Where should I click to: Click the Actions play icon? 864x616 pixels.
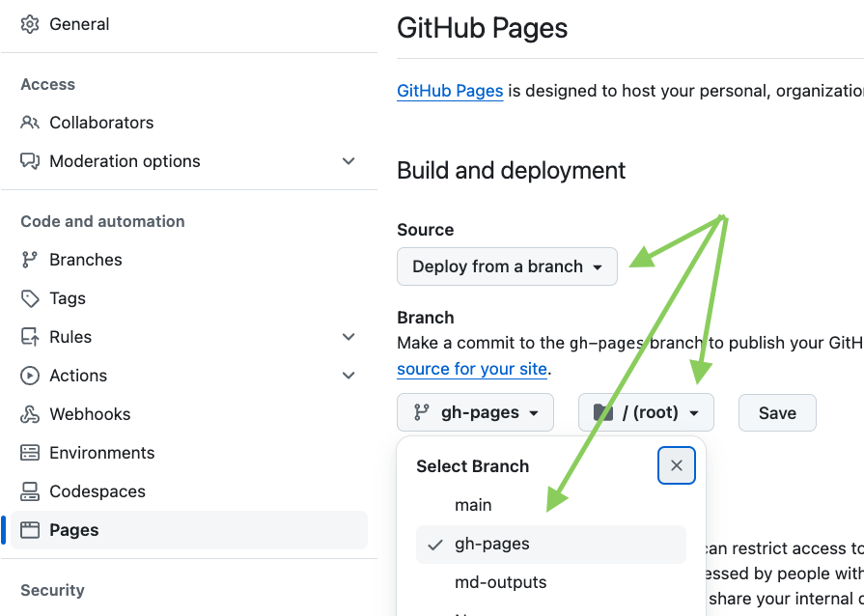tap(30, 376)
